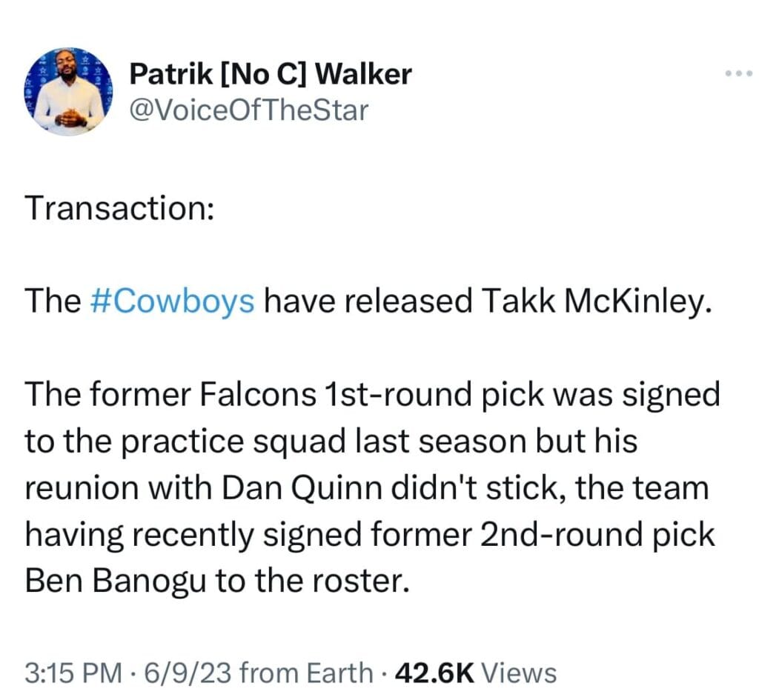Open the 'from Earth' location label

click(306, 673)
